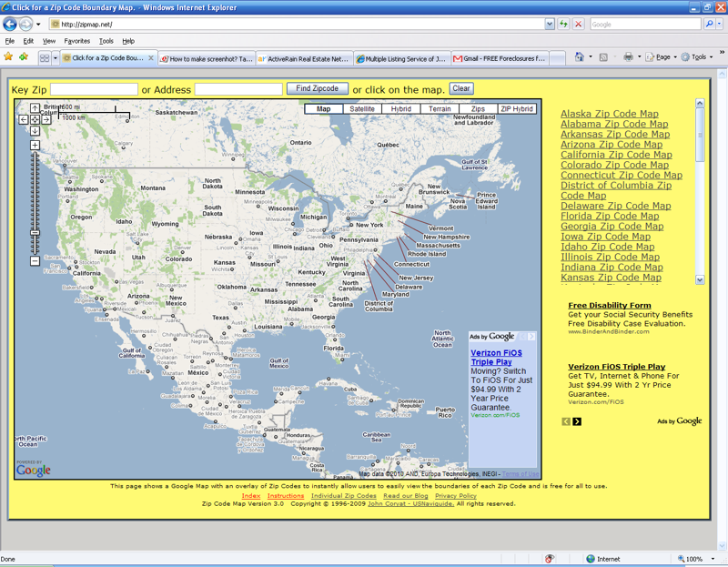Screen dimensions: 728x567
Task: Open the Recent Pages dropdown arrow
Action: pos(38,25)
